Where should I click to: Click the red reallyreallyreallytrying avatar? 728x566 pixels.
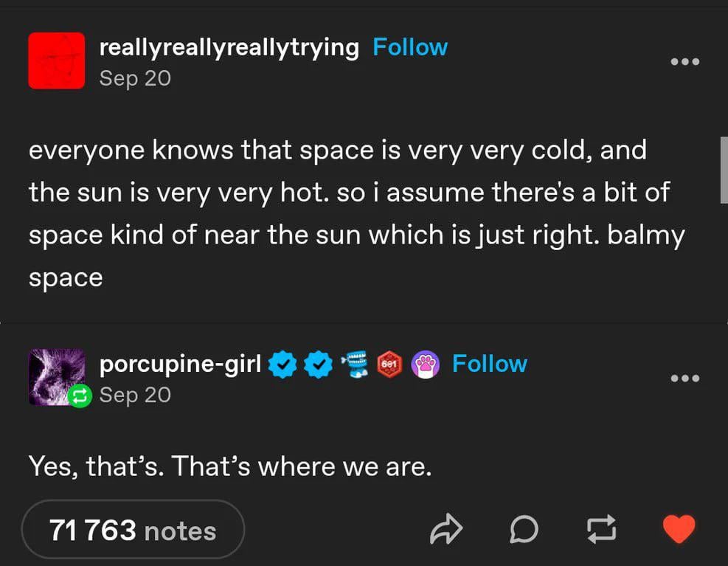57,61
